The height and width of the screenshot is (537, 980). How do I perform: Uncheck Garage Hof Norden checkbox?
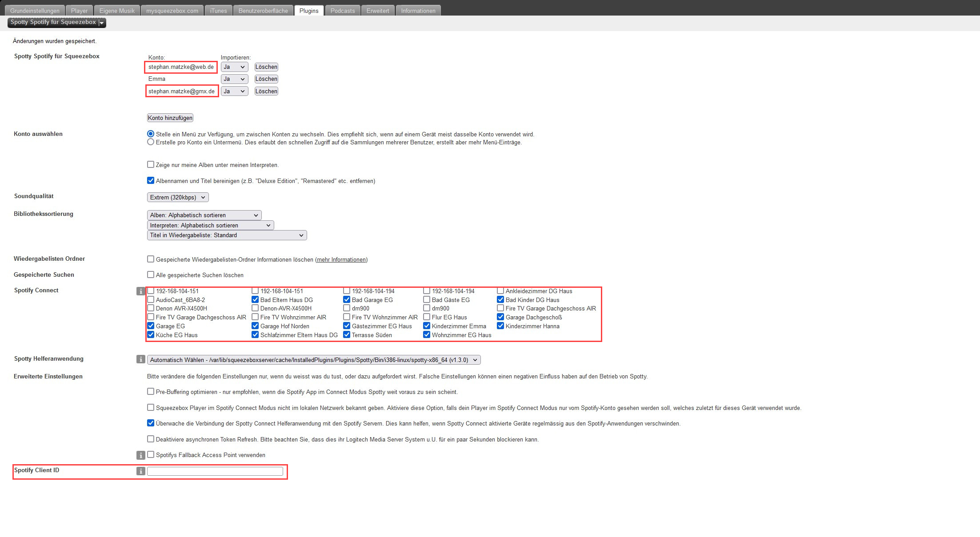(x=255, y=326)
